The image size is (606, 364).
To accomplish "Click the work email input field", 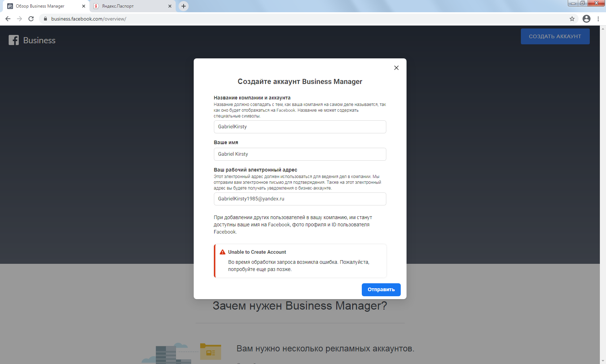I will (300, 199).
